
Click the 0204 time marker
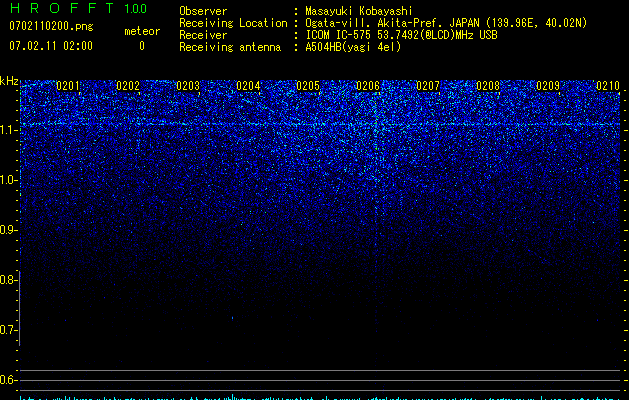[x=248, y=86]
